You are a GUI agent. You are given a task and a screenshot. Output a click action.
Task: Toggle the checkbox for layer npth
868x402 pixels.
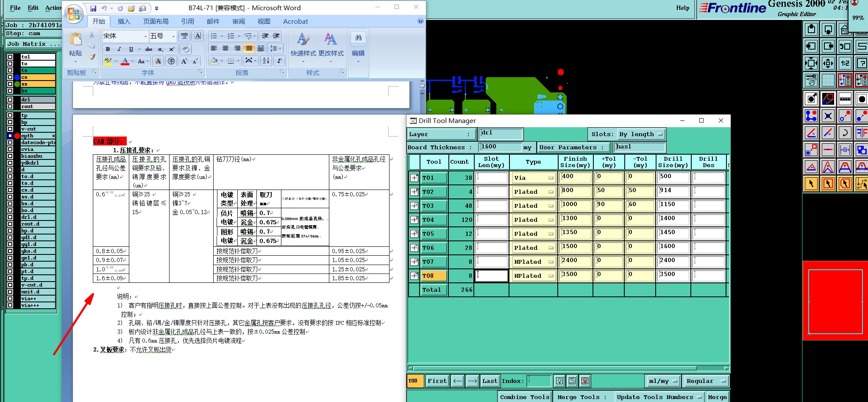click(x=10, y=136)
